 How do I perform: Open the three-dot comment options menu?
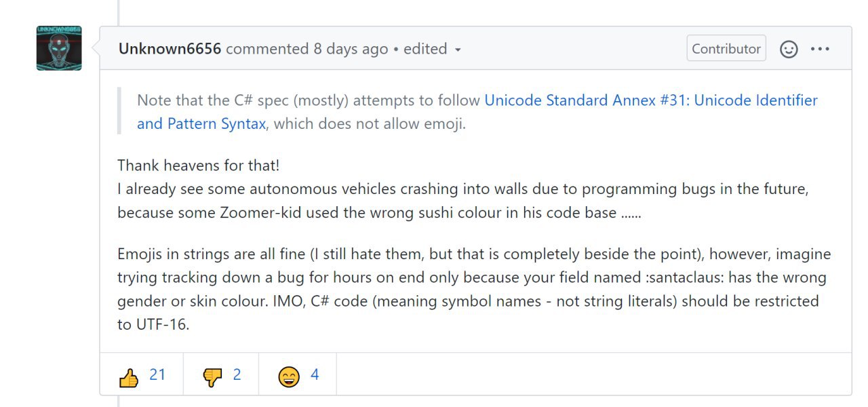click(x=820, y=49)
